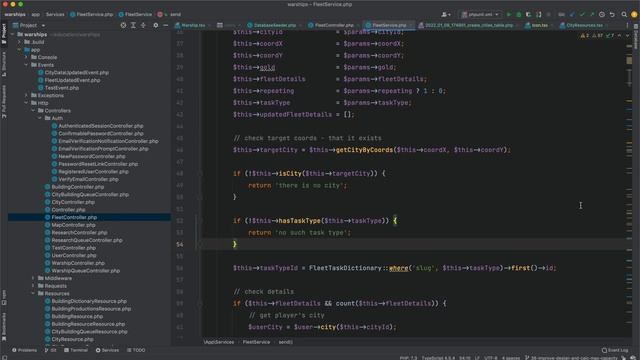Open the Structure tool window stripe button

tap(4, 64)
